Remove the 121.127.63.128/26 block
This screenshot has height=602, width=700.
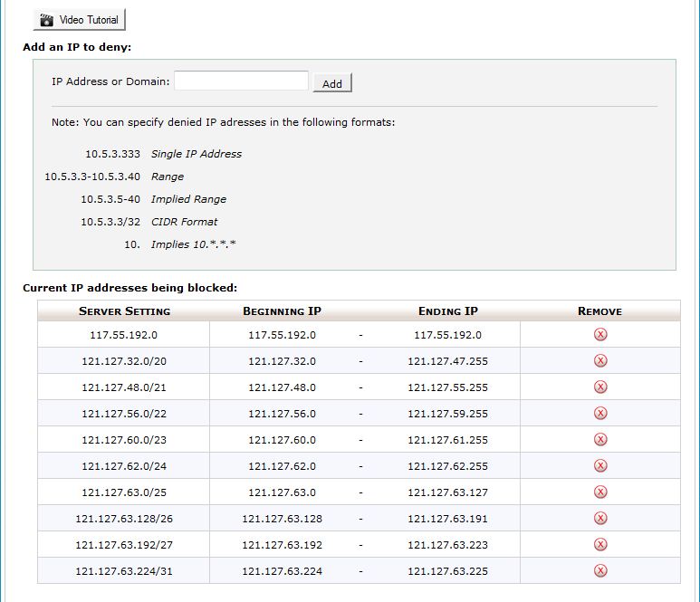point(599,519)
